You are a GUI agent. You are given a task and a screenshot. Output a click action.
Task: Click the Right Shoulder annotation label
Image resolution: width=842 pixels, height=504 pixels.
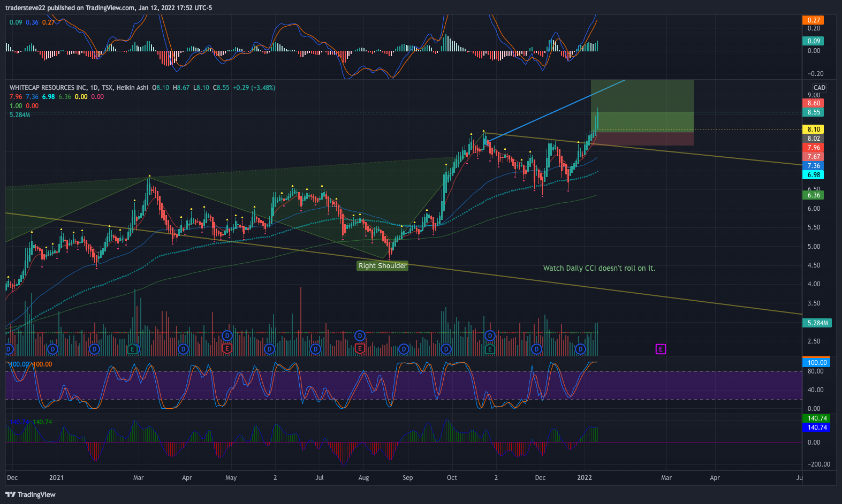point(383,266)
